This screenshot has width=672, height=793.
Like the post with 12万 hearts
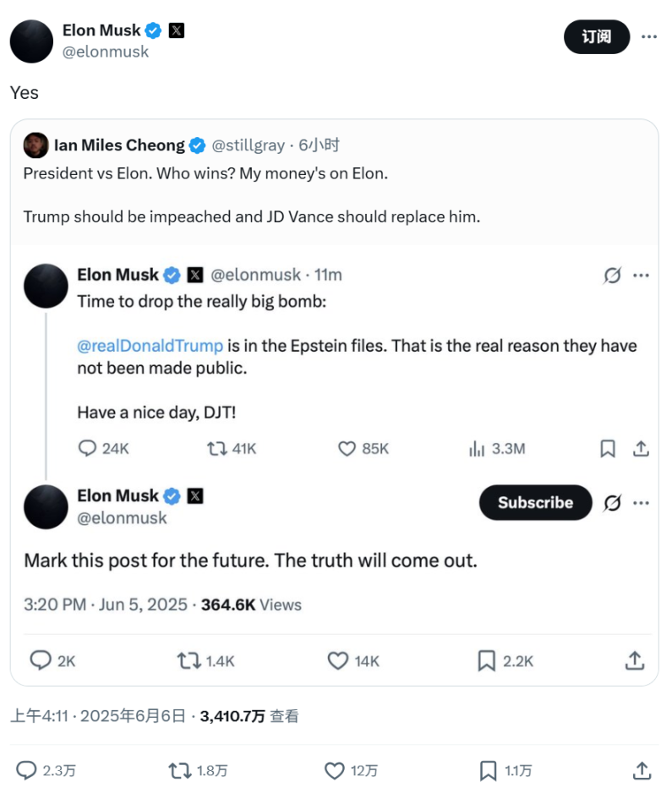[335, 770]
